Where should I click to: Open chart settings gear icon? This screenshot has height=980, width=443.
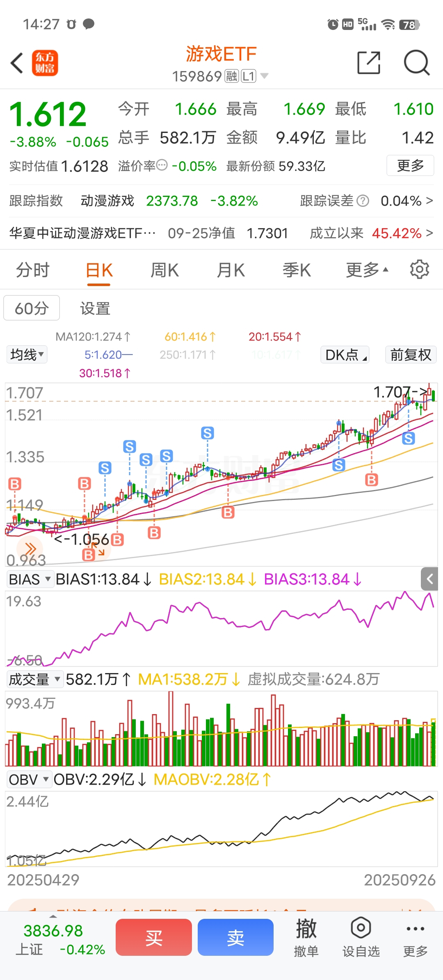419,269
